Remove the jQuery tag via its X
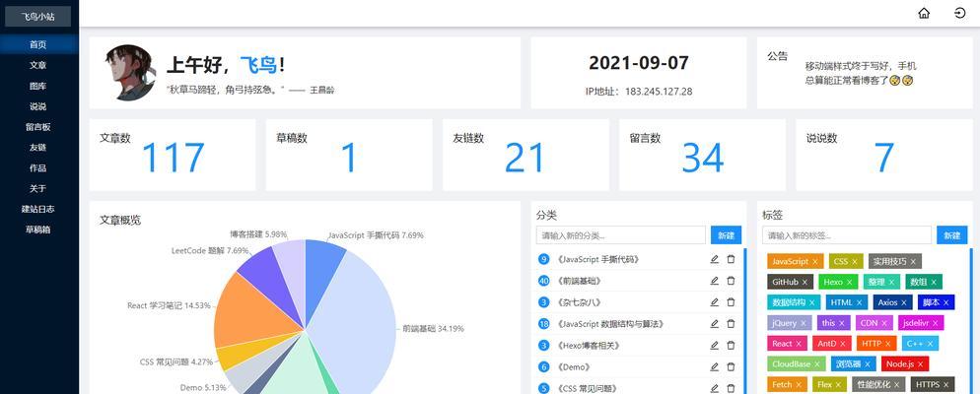 point(804,323)
